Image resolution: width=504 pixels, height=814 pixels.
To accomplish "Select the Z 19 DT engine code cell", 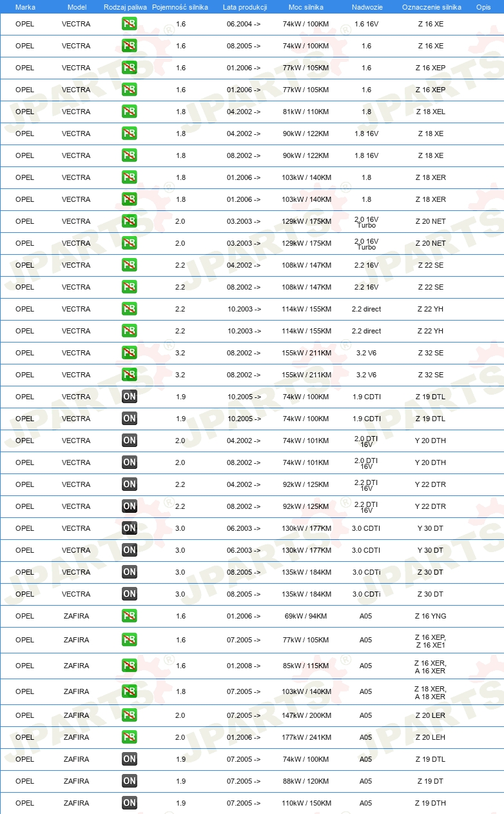I will 431,781.
